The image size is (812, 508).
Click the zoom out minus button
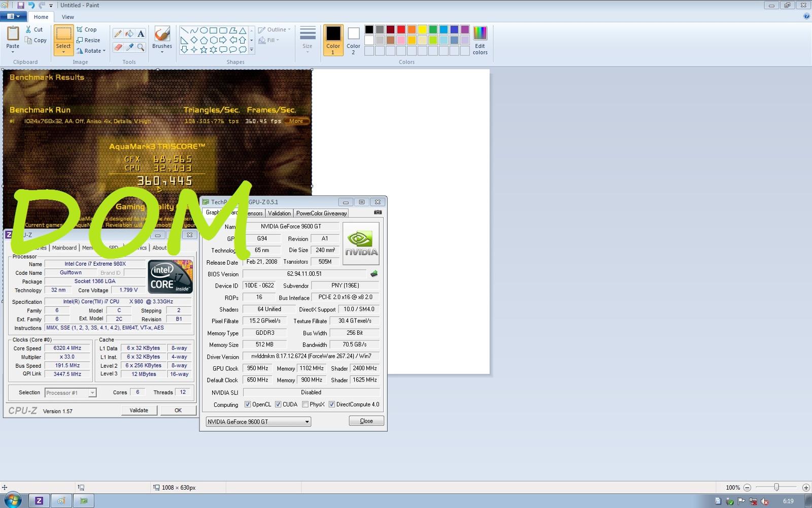click(747, 487)
